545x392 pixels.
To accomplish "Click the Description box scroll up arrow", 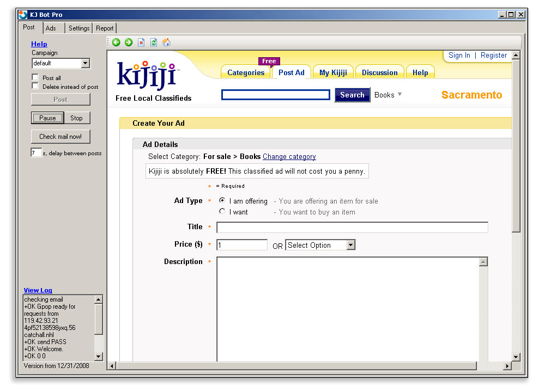I will click(x=483, y=262).
